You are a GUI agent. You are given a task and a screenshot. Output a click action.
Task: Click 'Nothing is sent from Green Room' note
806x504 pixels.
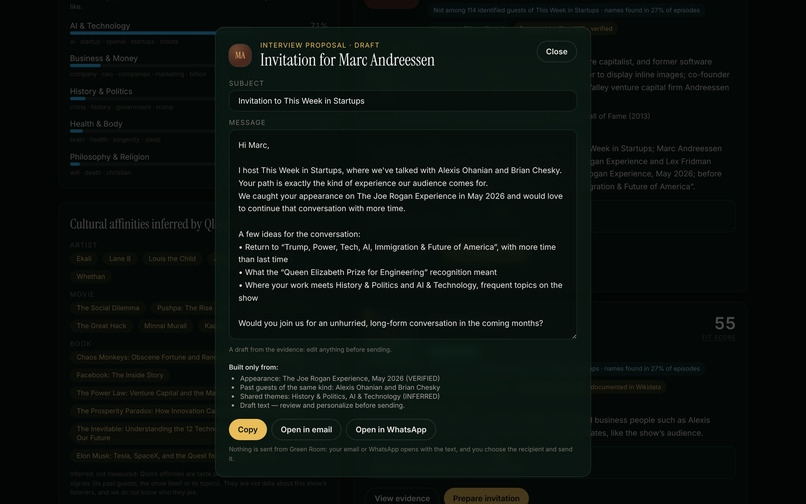point(400,454)
